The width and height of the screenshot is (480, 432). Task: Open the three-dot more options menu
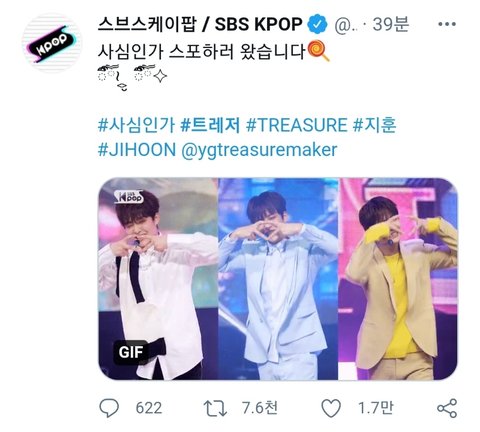(447, 24)
